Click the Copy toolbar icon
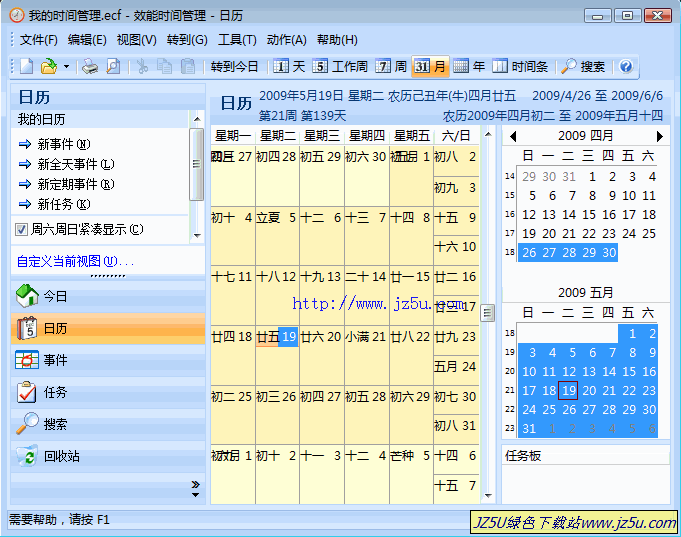Screen dimensions: 681x537 [165, 66]
